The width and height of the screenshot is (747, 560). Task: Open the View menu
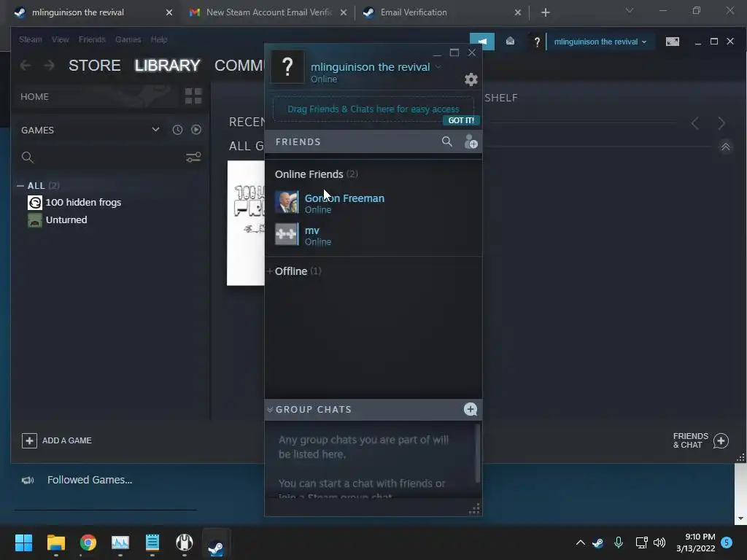60,39
